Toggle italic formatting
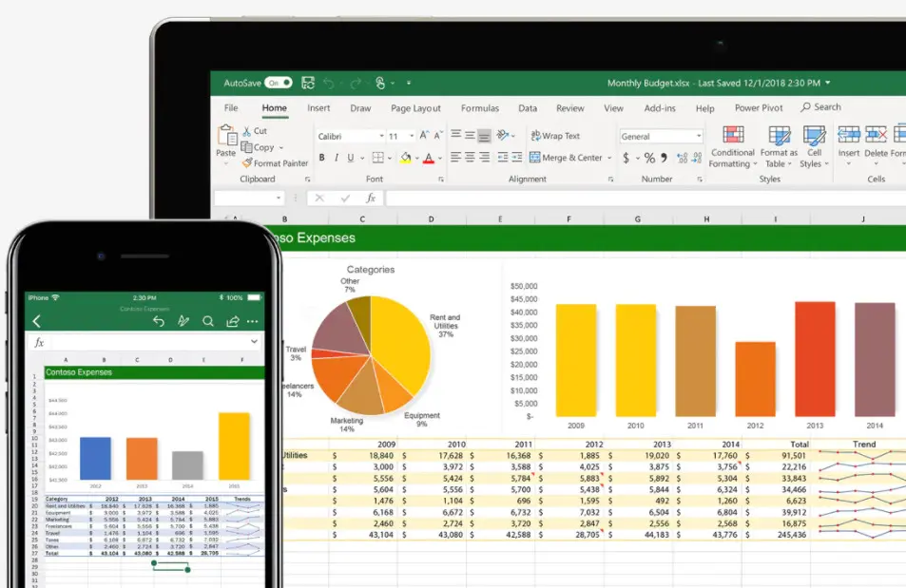The height and width of the screenshot is (588, 906). click(336, 158)
